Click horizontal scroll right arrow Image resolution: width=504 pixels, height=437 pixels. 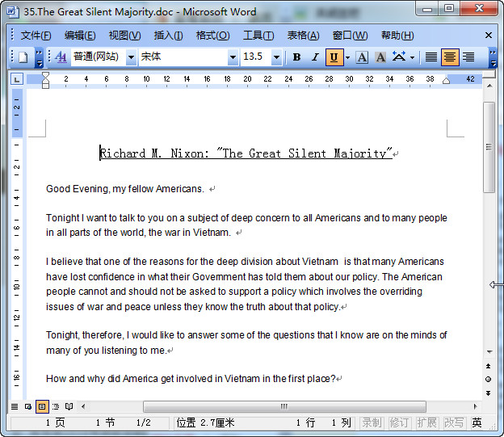476,406
